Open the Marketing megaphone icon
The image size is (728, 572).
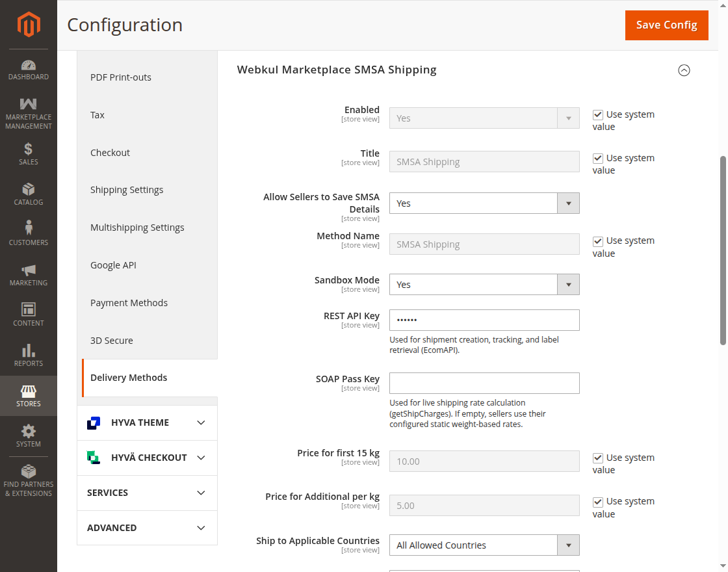click(x=29, y=270)
